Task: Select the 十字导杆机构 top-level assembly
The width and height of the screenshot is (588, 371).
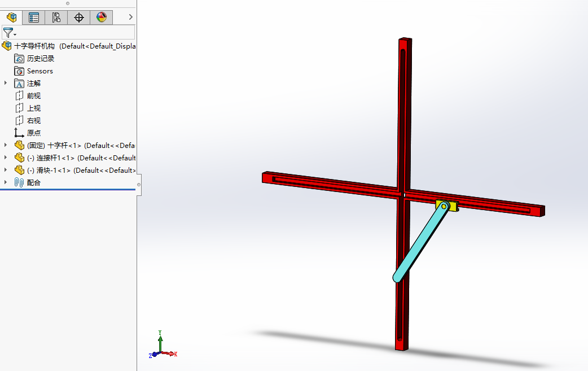Action: point(75,46)
